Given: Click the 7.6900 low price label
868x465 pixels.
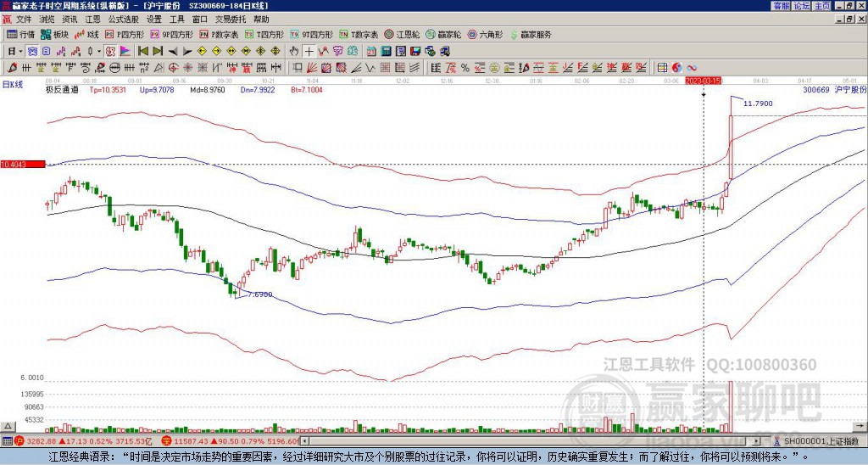Looking at the screenshot, I should pyautogui.click(x=259, y=294).
